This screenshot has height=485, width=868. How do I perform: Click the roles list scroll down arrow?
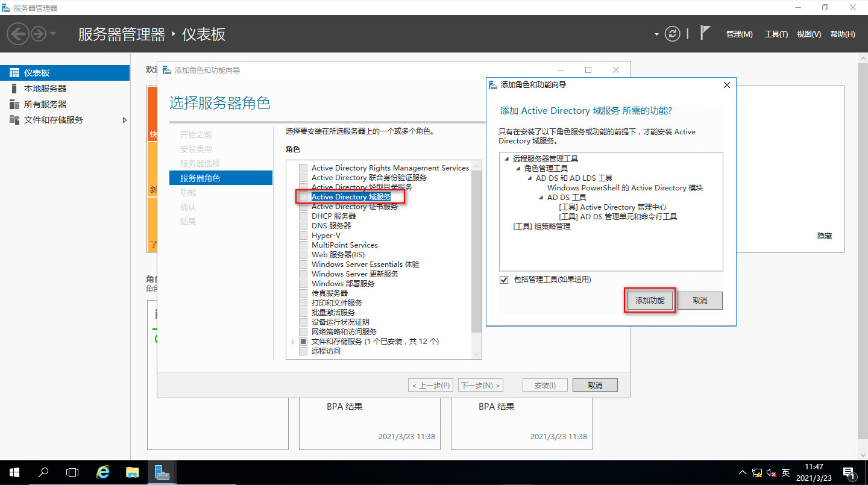point(477,354)
